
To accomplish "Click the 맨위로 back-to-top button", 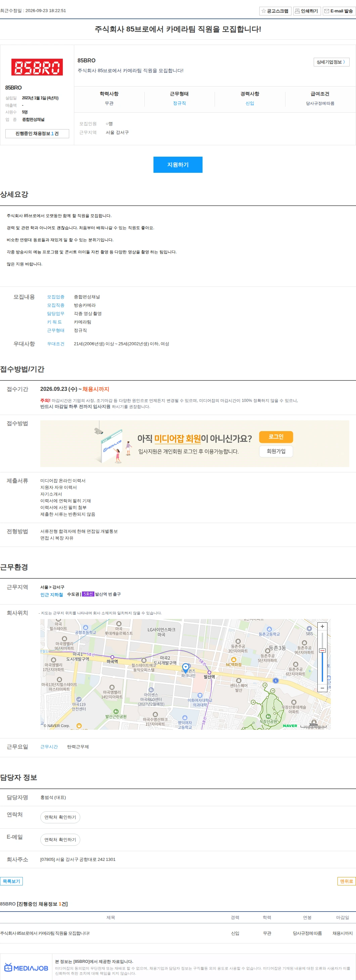I will tap(347, 881).
